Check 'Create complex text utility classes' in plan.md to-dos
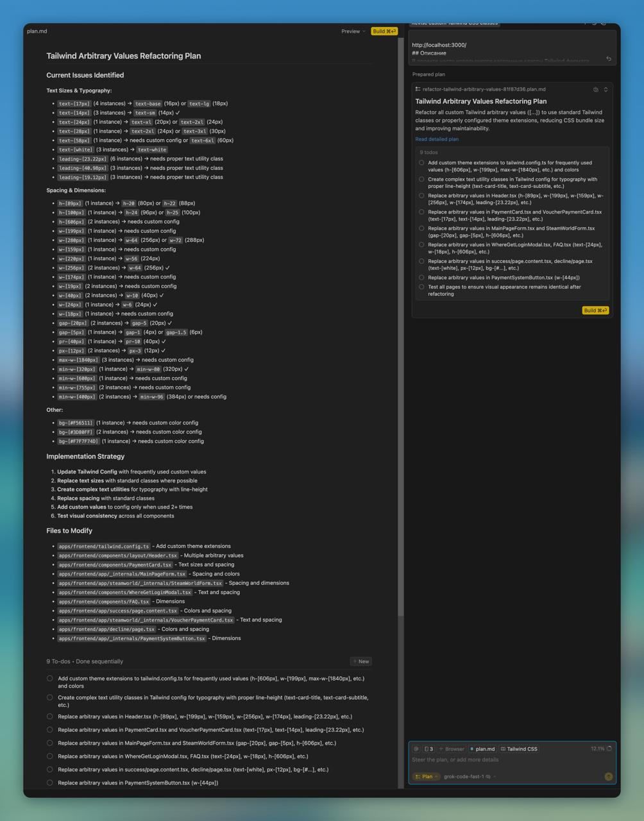 coord(50,697)
